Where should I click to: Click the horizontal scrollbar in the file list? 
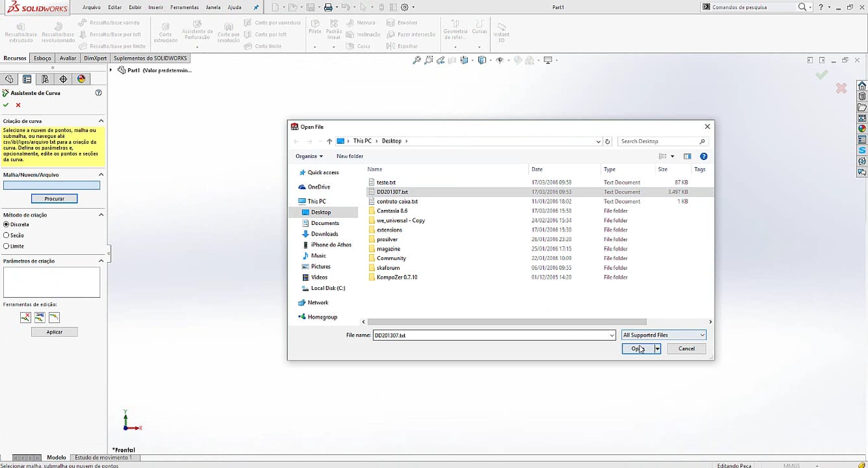[x=507, y=322]
